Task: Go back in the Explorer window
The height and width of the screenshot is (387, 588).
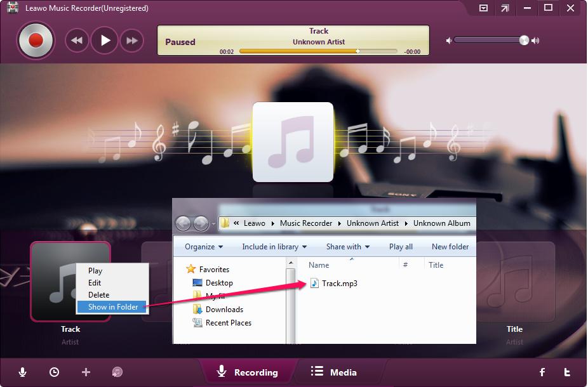Action: click(x=183, y=224)
